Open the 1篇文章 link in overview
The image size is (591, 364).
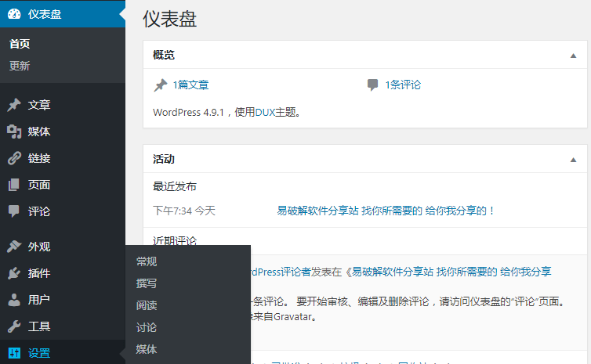pyautogui.click(x=190, y=85)
